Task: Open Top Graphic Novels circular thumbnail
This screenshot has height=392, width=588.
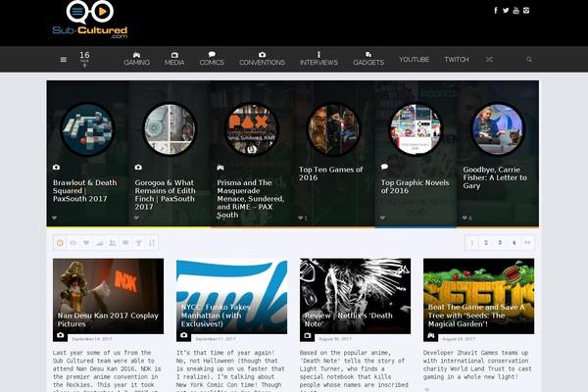Action: coord(416,129)
